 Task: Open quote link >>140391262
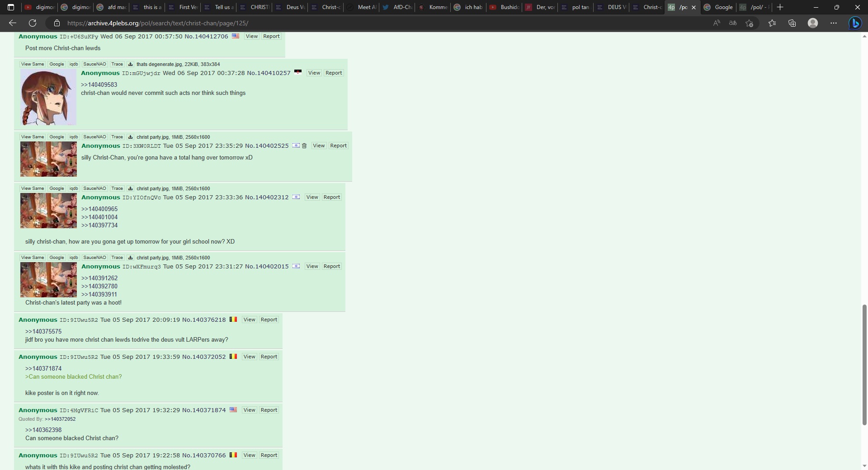(x=99, y=278)
